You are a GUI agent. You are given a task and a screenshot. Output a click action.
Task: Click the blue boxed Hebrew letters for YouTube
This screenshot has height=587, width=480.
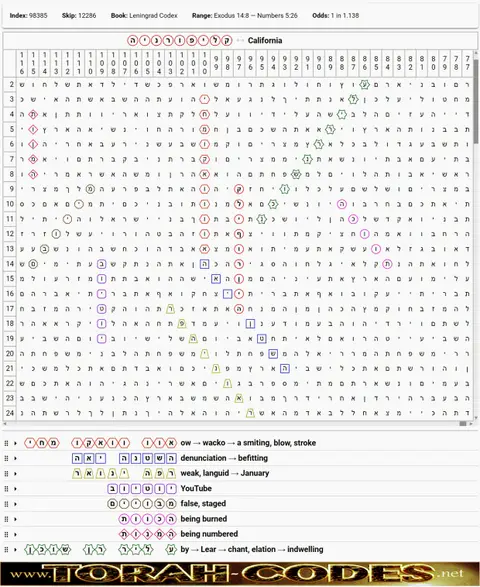pyautogui.click(x=142, y=489)
